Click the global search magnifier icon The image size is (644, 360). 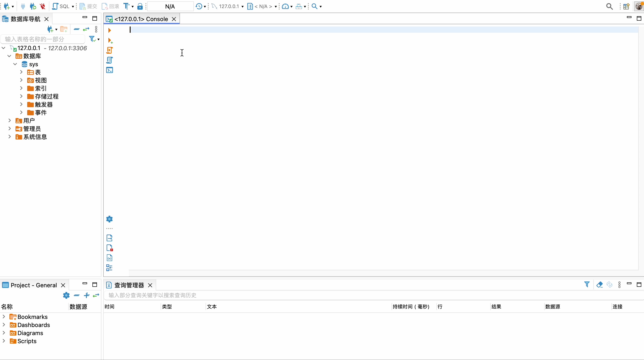click(609, 6)
